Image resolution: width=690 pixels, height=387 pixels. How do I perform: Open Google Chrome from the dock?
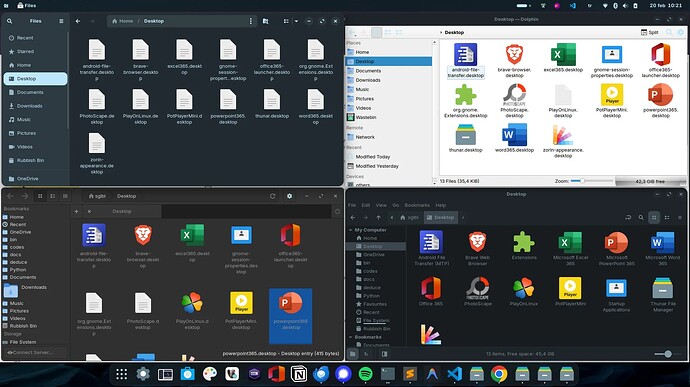tap(499, 374)
